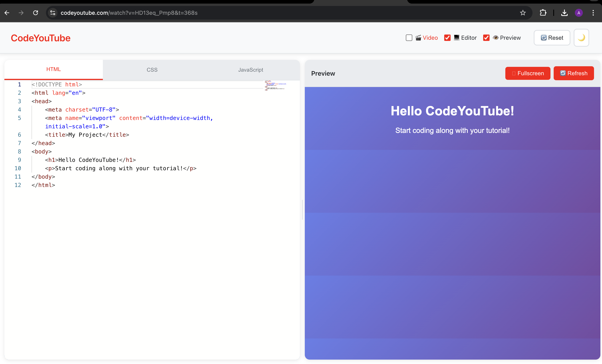Enable the Video panel checkbox
The height and width of the screenshot is (364, 602).
(409, 38)
